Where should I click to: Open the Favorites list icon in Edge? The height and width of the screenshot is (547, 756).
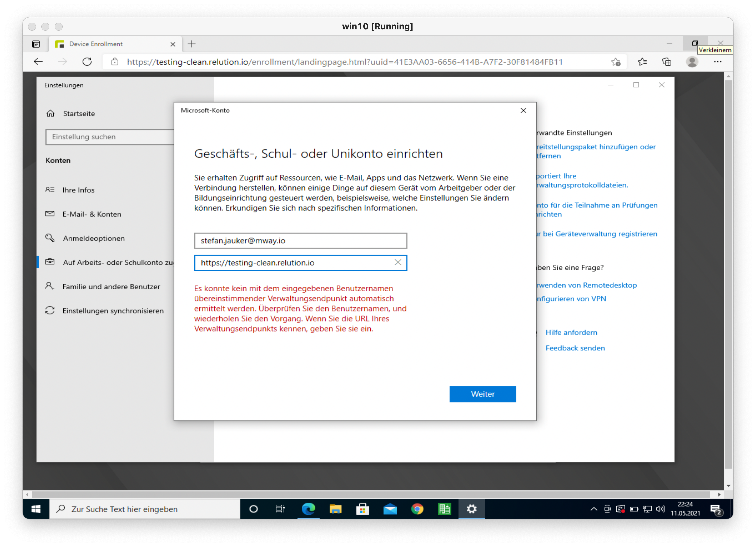tap(642, 62)
